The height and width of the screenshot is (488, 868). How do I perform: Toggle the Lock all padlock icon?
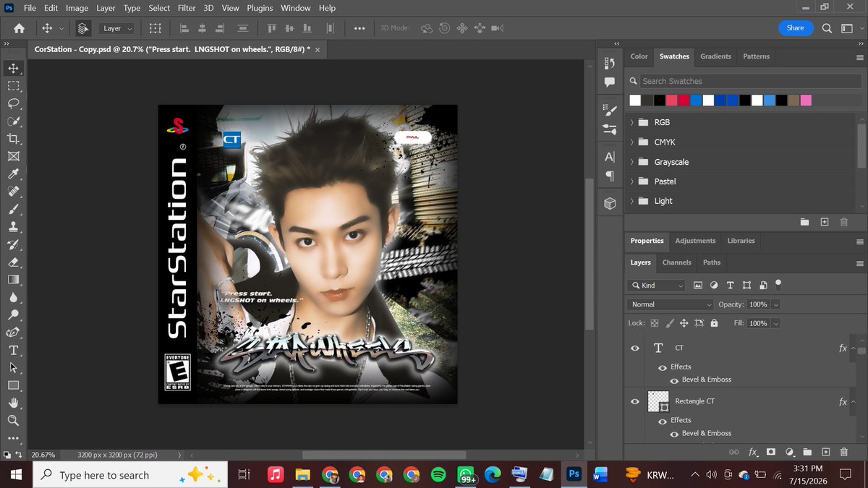715,323
